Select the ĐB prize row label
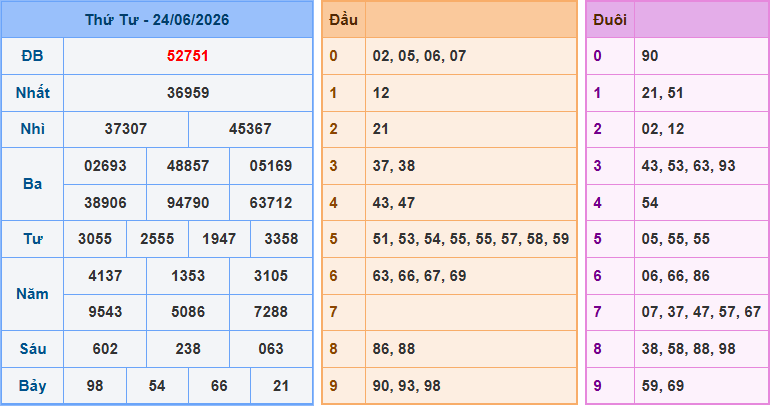The image size is (771, 406). pyautogui.click(x=32, y=56)
